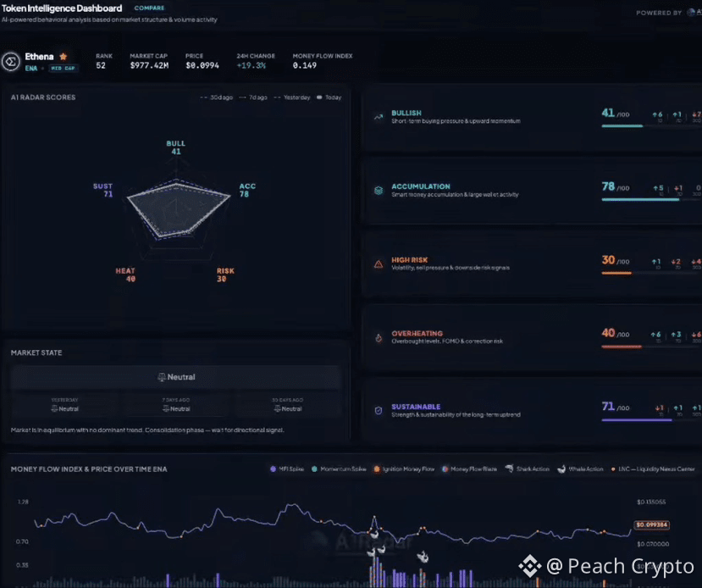Click the Sustainable shield icon
The width and height of the screenshot is (702, 588).
click(379, 411)
